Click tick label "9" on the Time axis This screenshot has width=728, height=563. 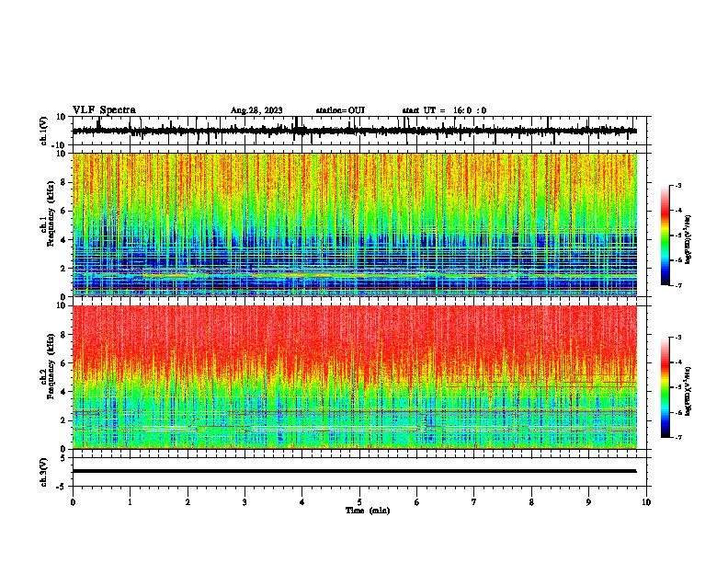tap(588, 502)
